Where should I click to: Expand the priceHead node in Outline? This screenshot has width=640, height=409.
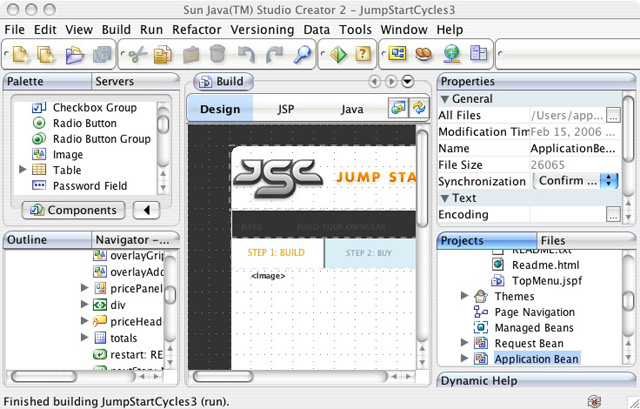click(x=84, y=321)
